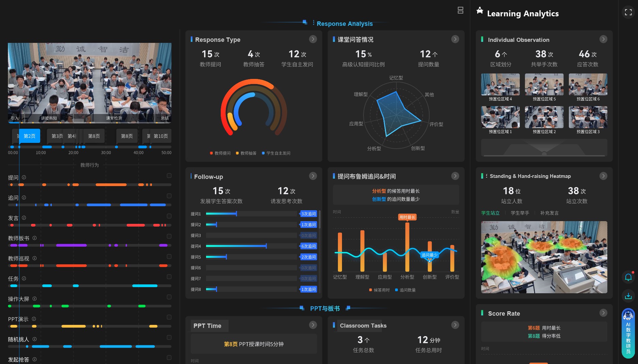Screen dimensions: 638x364
Task: Toggle 追问数量 legend in bar chart
Action: point(405,290)
